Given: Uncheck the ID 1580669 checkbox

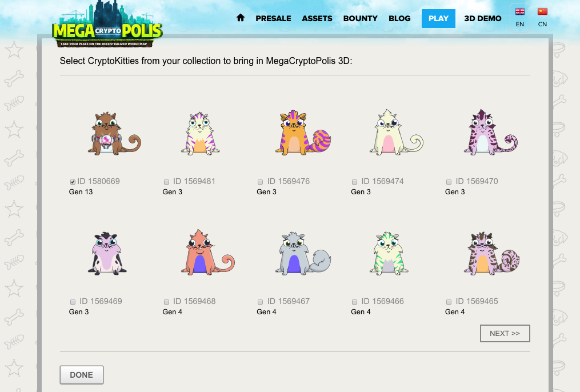Looking at the screenshot, I should pyautogui.click(x=73, y=182).
